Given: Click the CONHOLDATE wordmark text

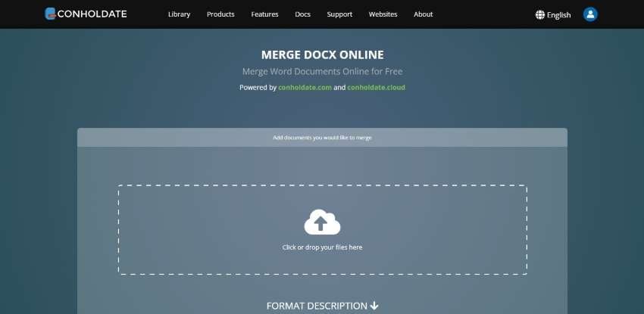Looking at the screenshot, I should [92, 14].
